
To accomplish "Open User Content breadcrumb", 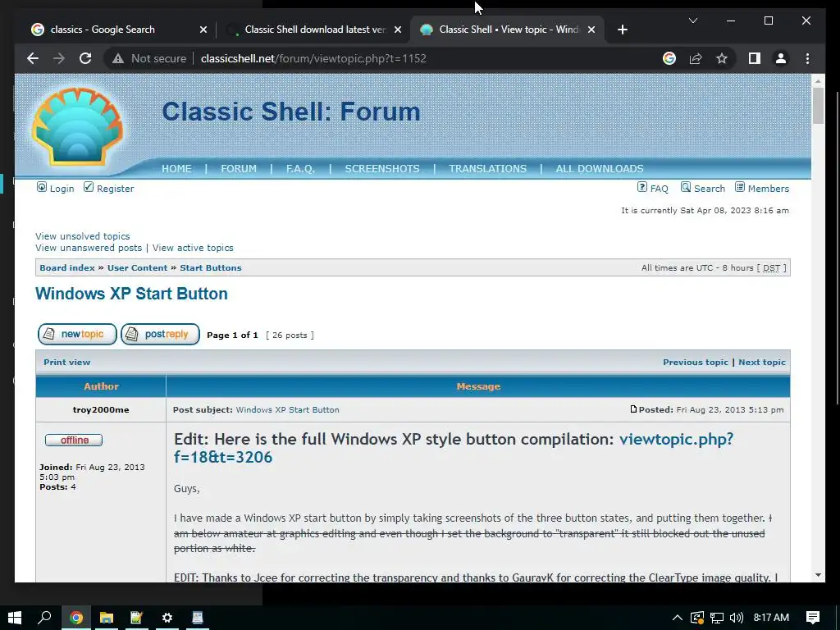I will pos(137,268).
